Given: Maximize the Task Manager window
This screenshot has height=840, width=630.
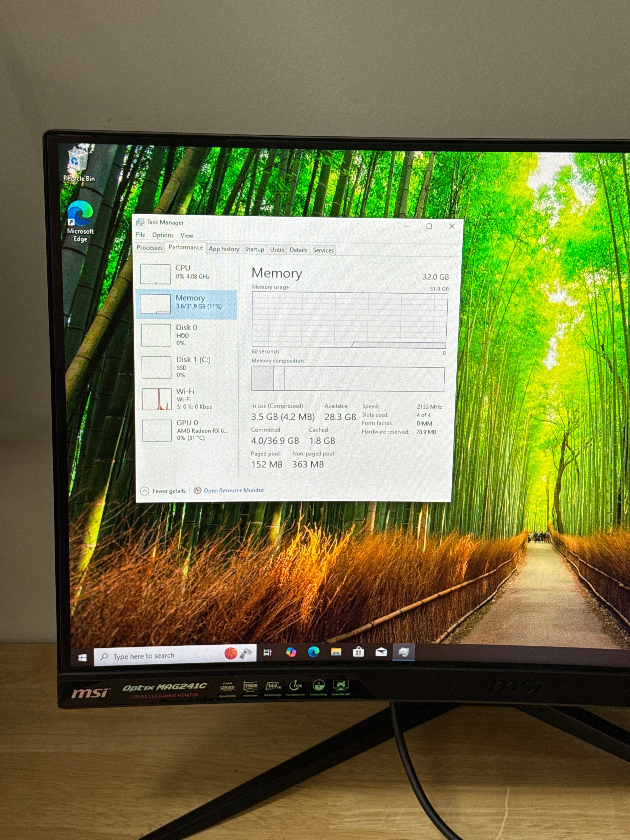Looking at the screenshot, I should coord(429,226).
